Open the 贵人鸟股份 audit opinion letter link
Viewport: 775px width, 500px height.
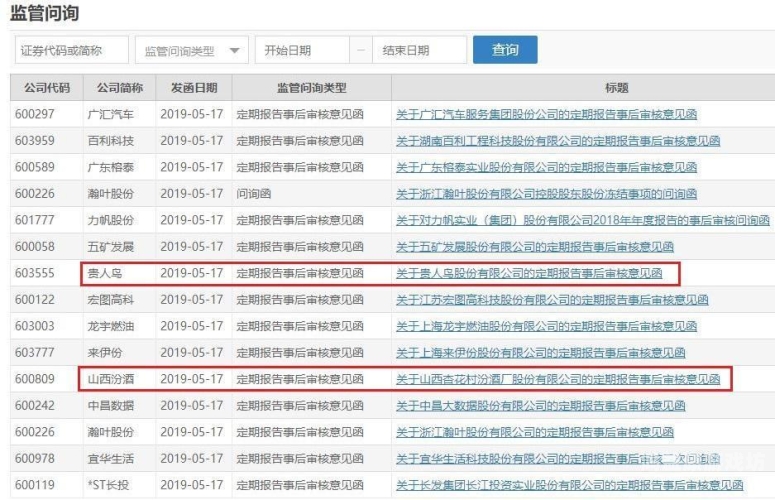(529, 273)
